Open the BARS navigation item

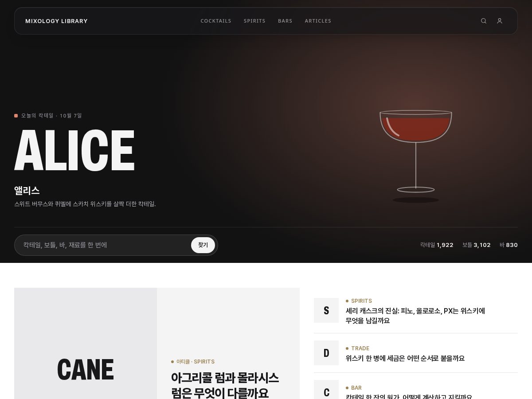pyautogui.click(x=285, y=21)
